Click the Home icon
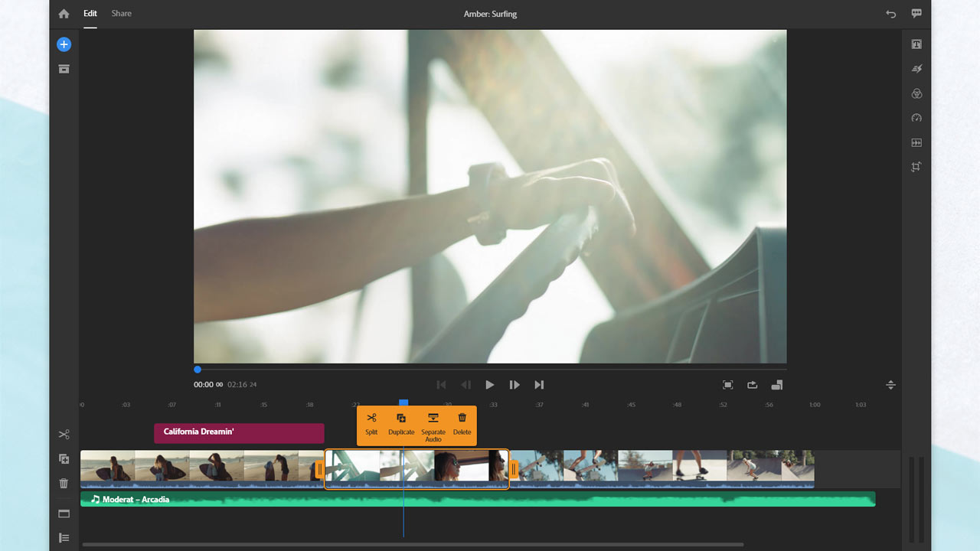The image size is (980, 551). 64,14
